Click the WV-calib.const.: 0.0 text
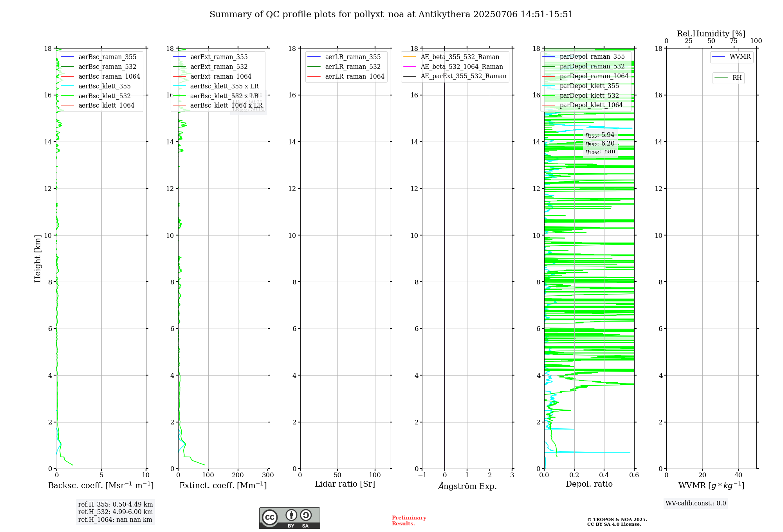783x532 pixels. (696, 503)
